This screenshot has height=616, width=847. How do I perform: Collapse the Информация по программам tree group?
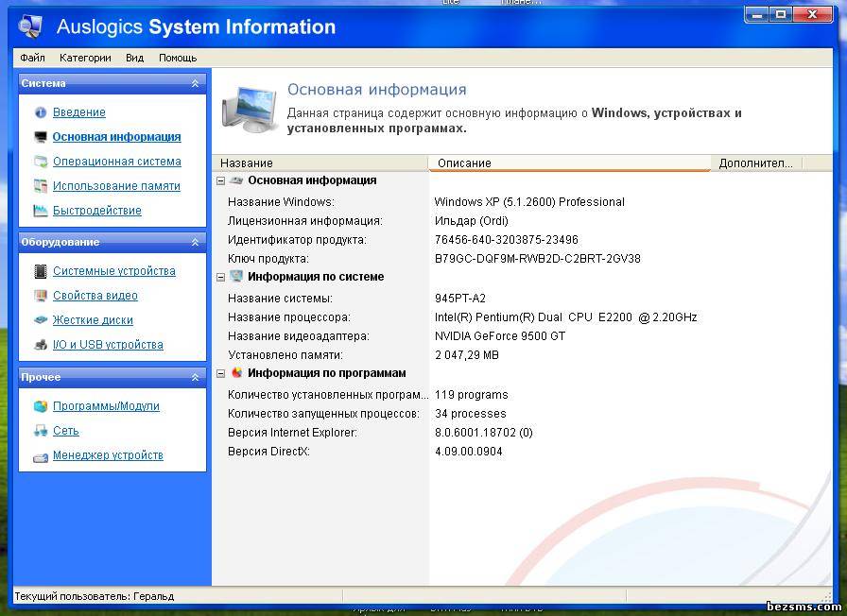pyautogui.click(x=221, y=373)
